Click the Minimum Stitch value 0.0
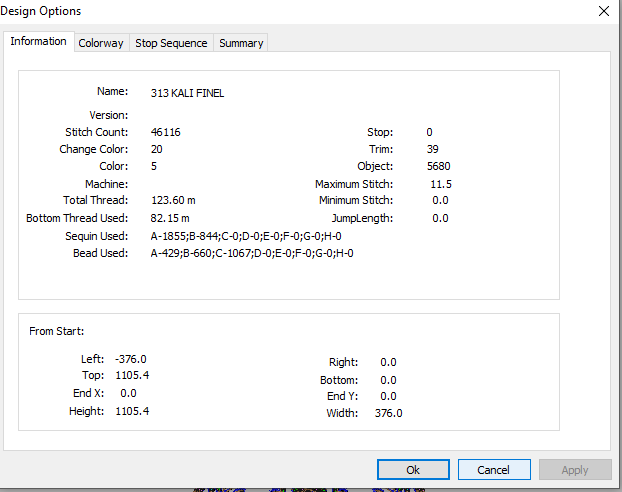 440,200
